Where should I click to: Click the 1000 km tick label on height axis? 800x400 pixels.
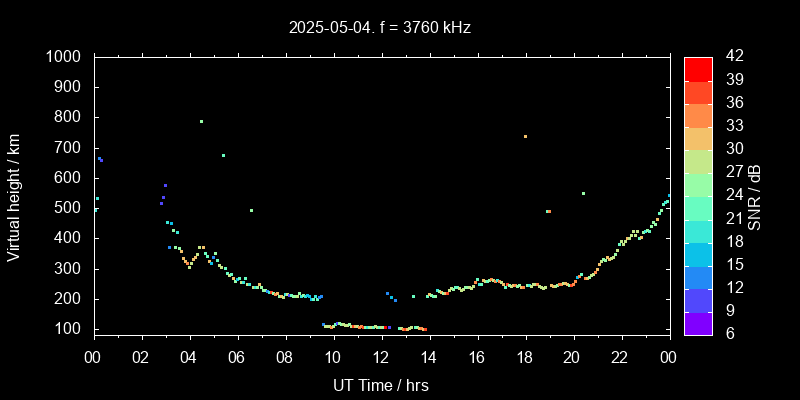click(68, 57)
